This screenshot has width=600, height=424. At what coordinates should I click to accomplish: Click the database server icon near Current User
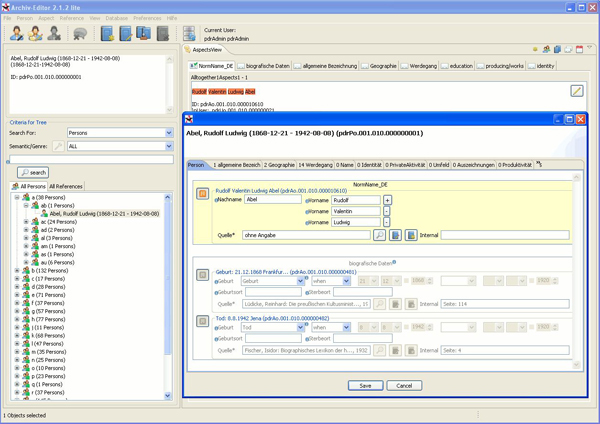pyautogui.click(x=190, y=34)
